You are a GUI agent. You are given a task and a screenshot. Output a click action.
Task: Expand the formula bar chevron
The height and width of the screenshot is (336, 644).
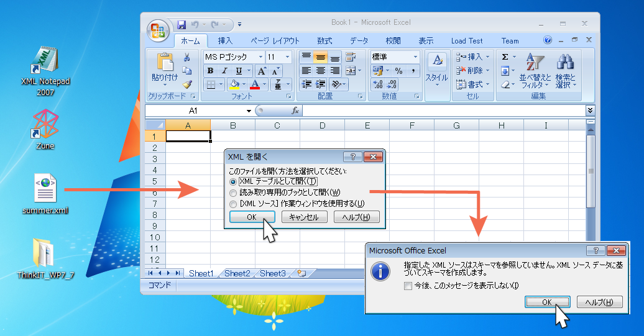590,111
